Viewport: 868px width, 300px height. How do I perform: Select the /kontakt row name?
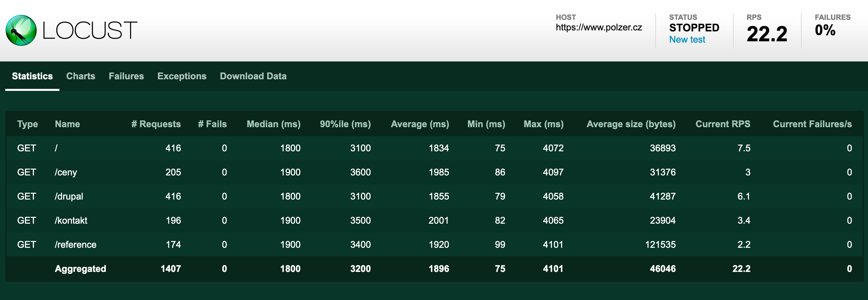point(71,220)
